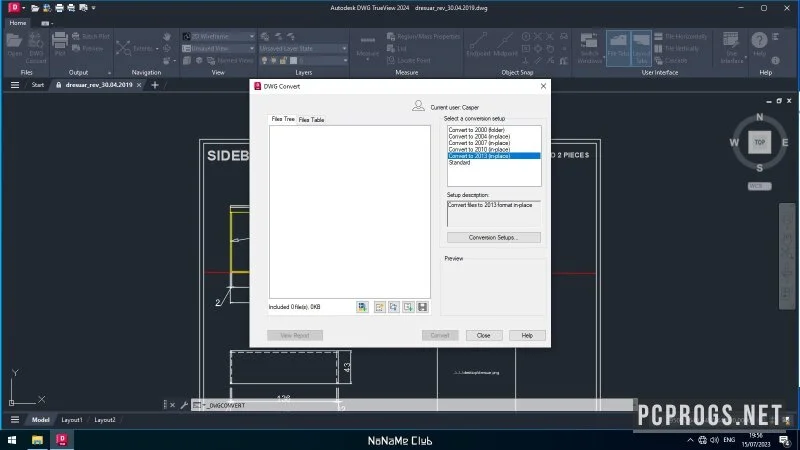
Task: Select the Pan hand tool in Navigation
Action: tap(167, 36)
